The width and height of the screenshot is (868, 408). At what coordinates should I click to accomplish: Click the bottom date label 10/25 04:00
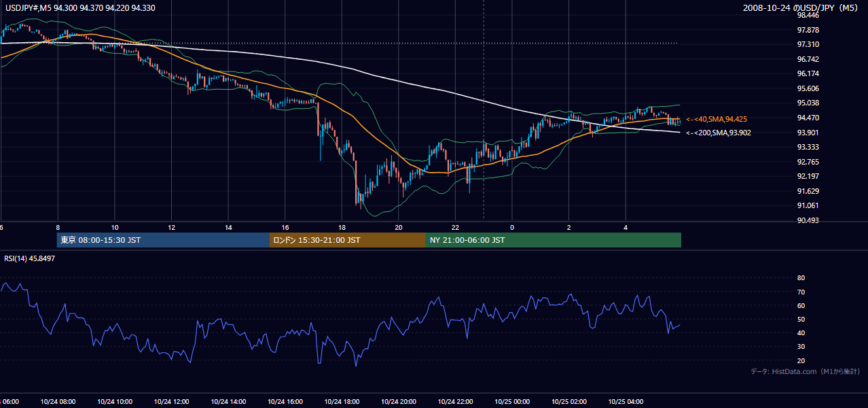(x=626, y=402)
